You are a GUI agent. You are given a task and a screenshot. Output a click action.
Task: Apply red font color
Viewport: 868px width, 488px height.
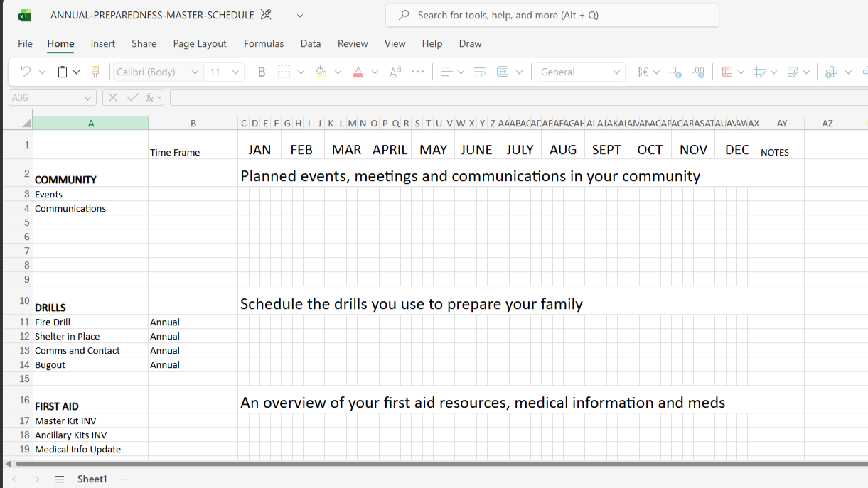coord(358,72)
